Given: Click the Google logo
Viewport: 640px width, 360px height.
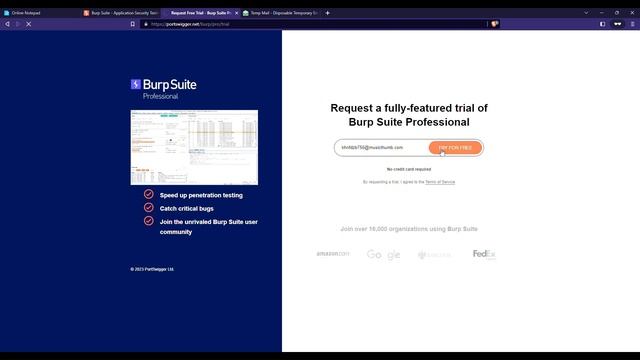Looking at the screenshot, I should 383,255.
